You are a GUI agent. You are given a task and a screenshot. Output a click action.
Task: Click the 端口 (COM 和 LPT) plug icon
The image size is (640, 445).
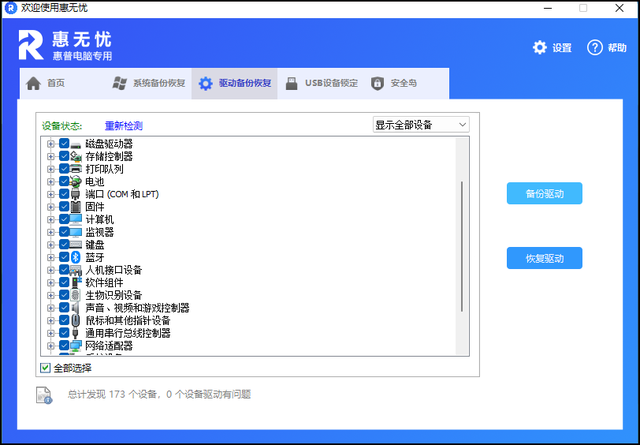pyautogui.click(x=76, y=194)
